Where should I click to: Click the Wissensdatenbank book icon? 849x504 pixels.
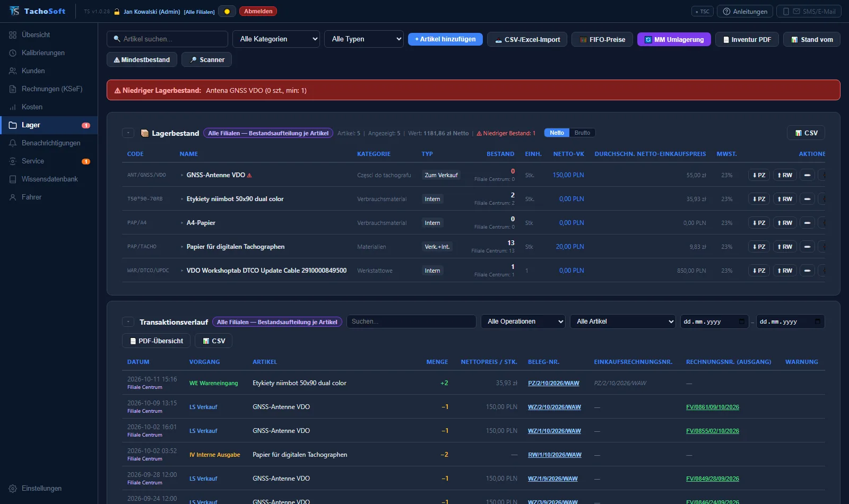tap(13, 179)
